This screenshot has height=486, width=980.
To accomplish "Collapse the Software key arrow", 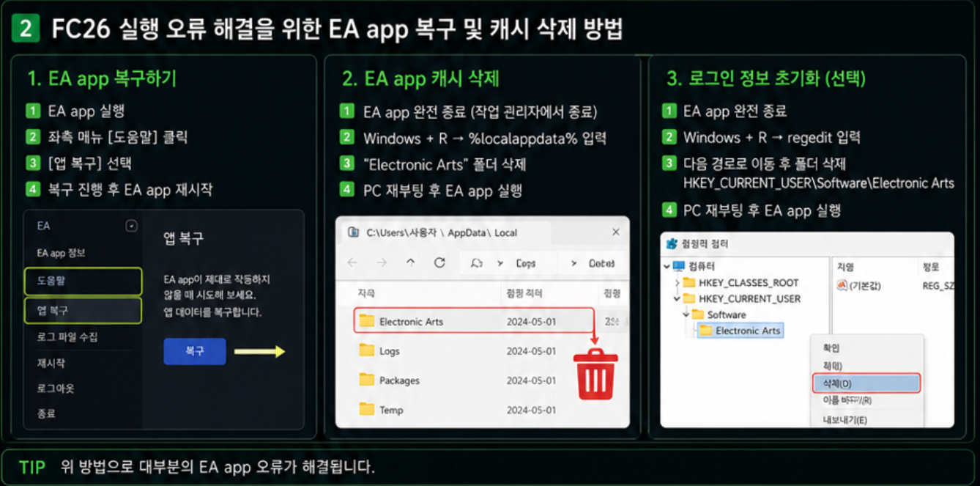I will coord(686,315).
